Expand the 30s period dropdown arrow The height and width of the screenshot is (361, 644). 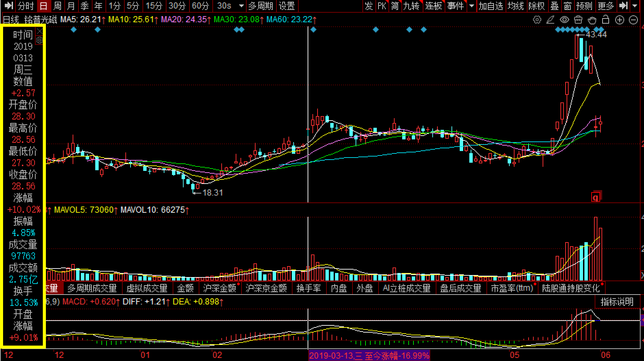tap(241, 6)
